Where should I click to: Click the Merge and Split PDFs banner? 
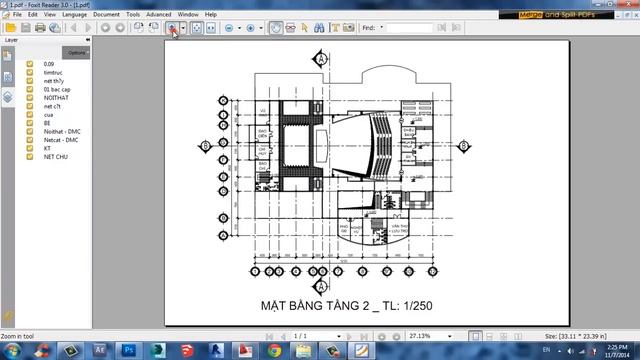(556, 15)
